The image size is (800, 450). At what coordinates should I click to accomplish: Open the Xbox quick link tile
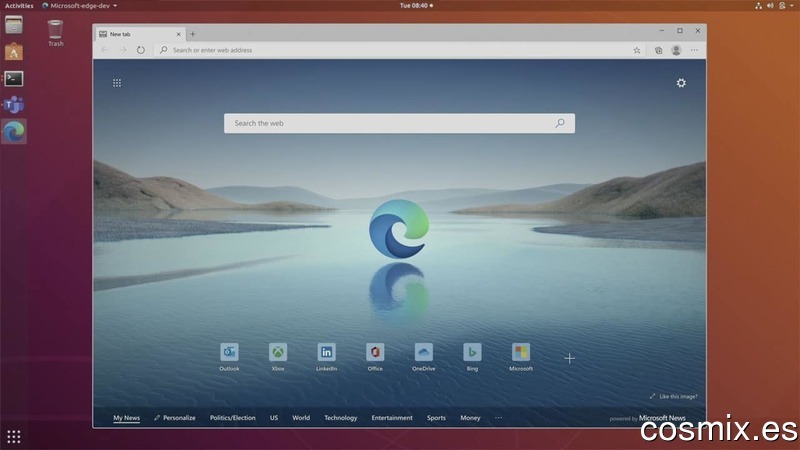pos(278,356)
